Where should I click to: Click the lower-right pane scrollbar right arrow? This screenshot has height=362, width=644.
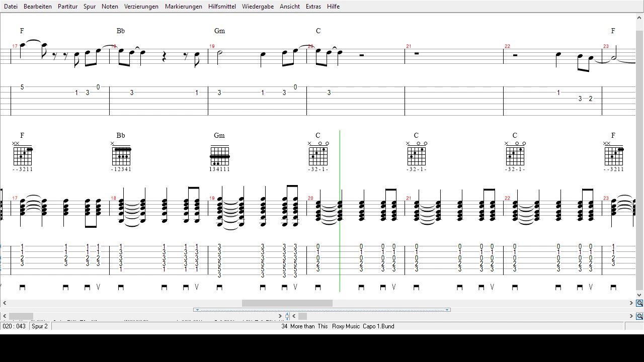[x=631, y=316]
